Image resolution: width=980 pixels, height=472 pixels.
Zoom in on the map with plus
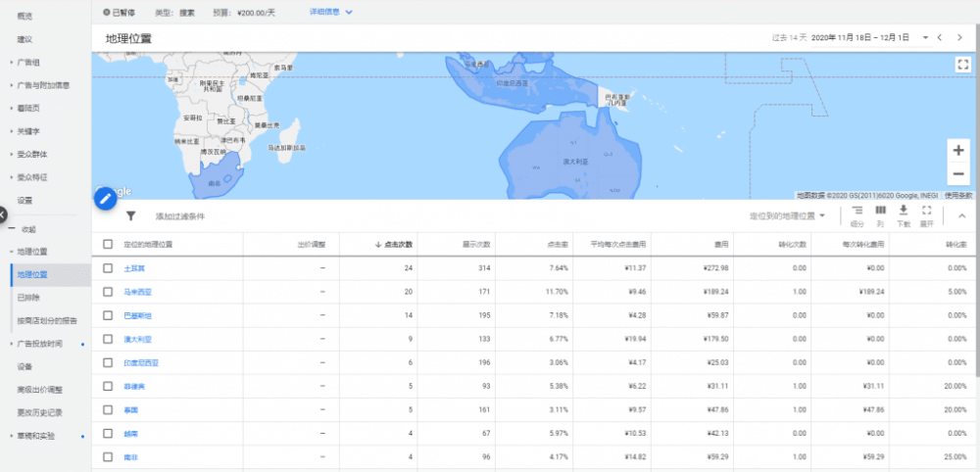pyautogui.click(x=957, y=151)
